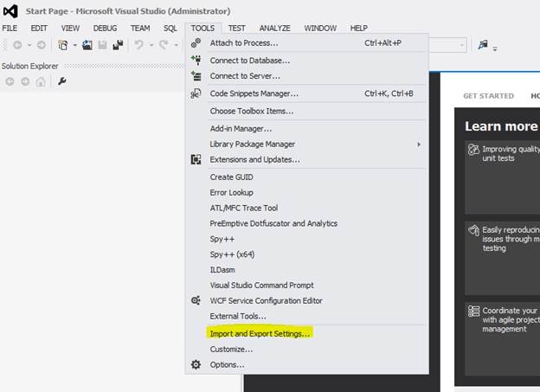Viewport: 540px width, 392px height.
Task: Open toolbar overflow options arrow
Action: (x=495, y=48)
